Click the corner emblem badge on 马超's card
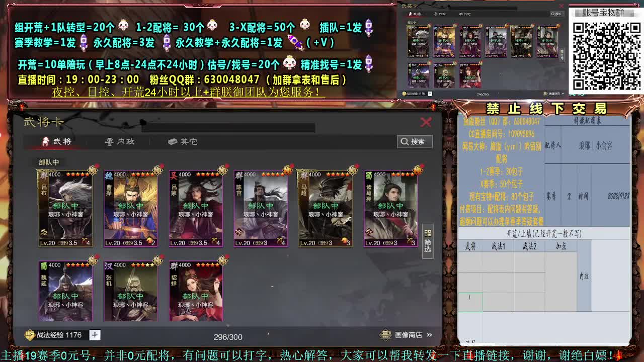 point(352,169)
